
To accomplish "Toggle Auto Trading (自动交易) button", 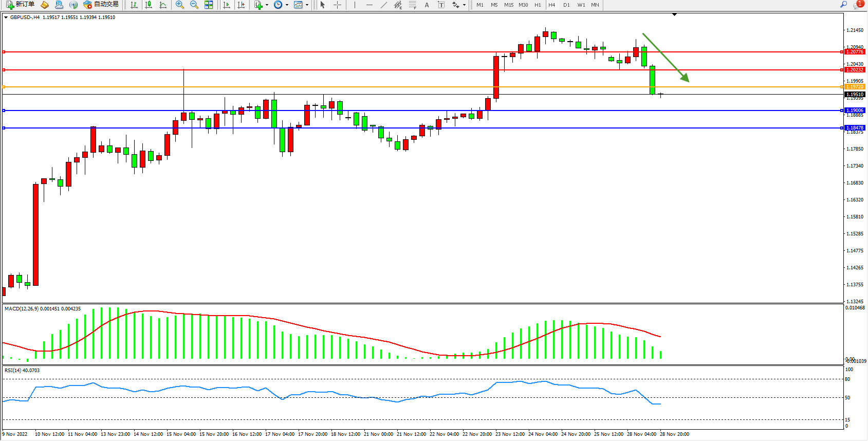I will (x=101, y=5).
